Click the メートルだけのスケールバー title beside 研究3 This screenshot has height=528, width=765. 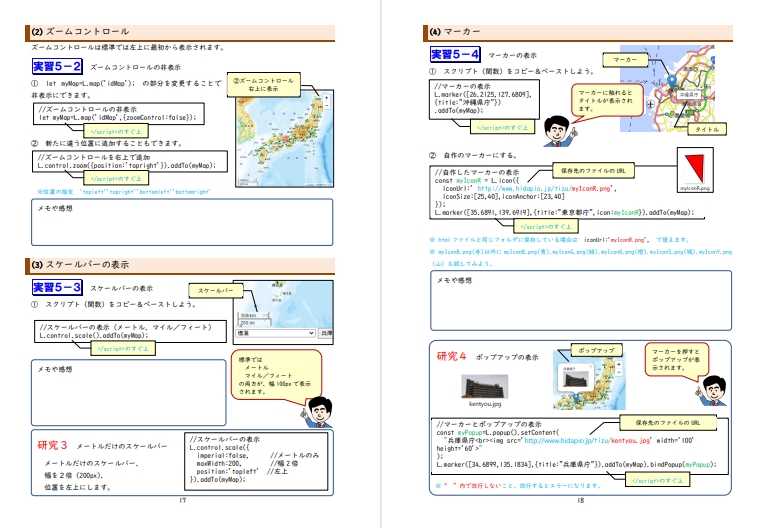pos(122,446)
